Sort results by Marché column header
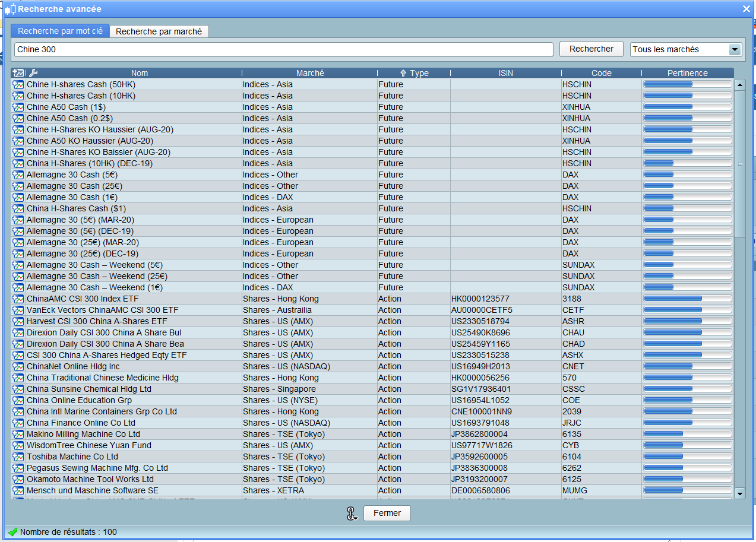 [310, 73]
